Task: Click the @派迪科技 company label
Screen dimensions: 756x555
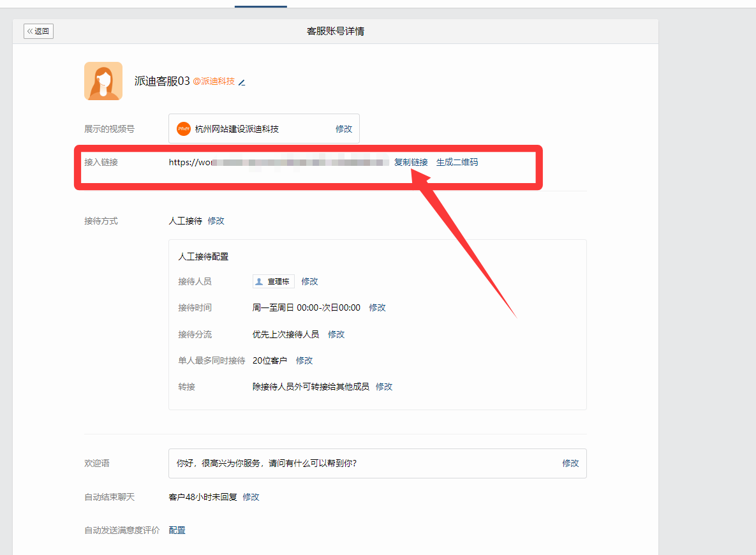Action: point(214,82)
